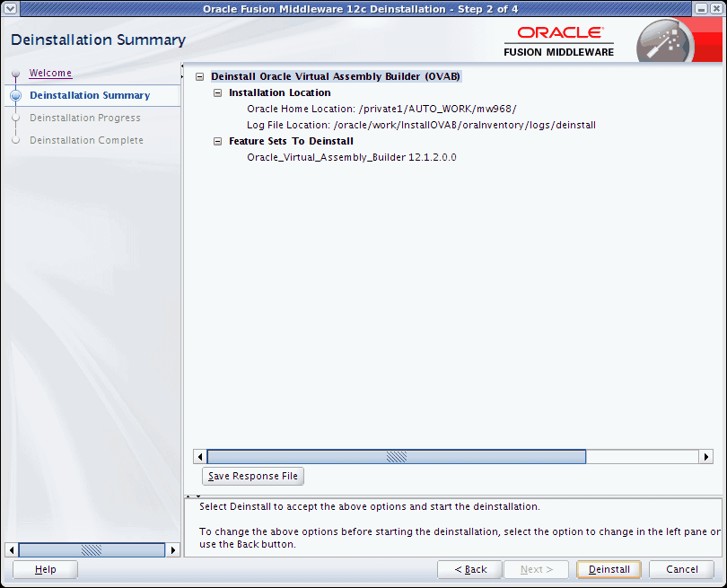The width and height of the screenshot is (727, 588).
Task: Select the Feature Sets To Deinstall heading
Action: tap(291, 142)
